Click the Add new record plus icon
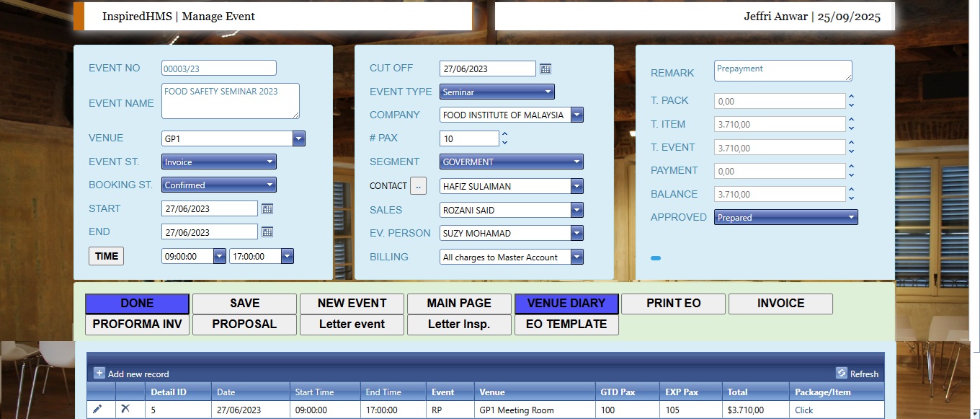980x419 pixels. 99,374
